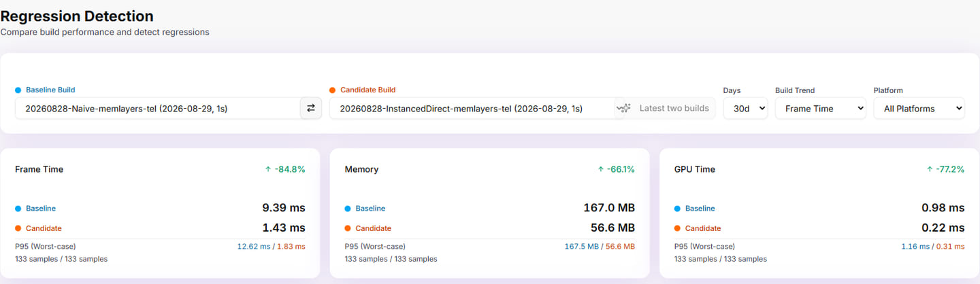Click the Latest two builds button
The width and height of the screenshot is (980, 284).
665,108
